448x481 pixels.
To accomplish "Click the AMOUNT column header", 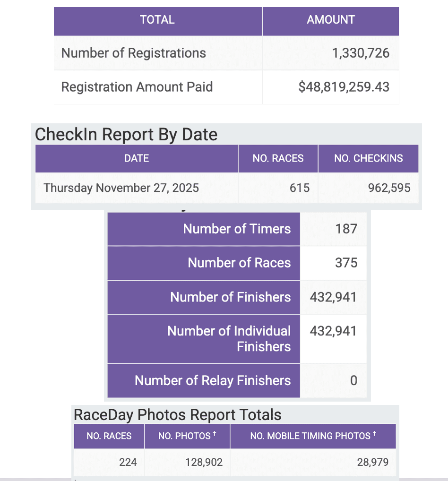I will pos(331,20).
